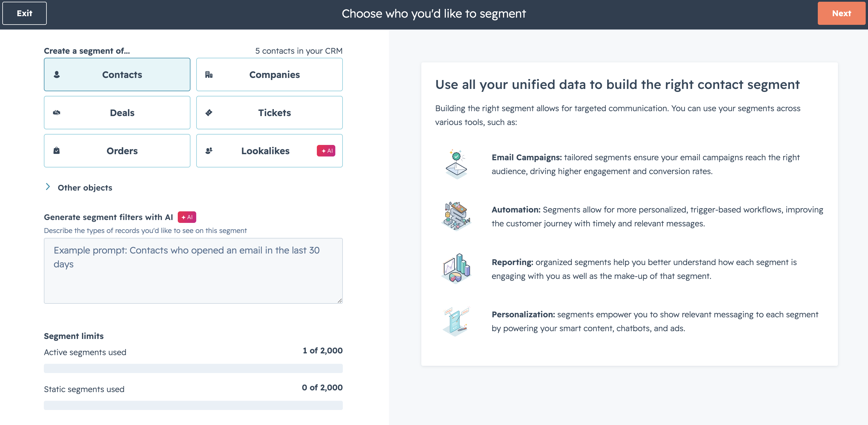
Task: Select the Companies segment card
Action: [269, 74]
